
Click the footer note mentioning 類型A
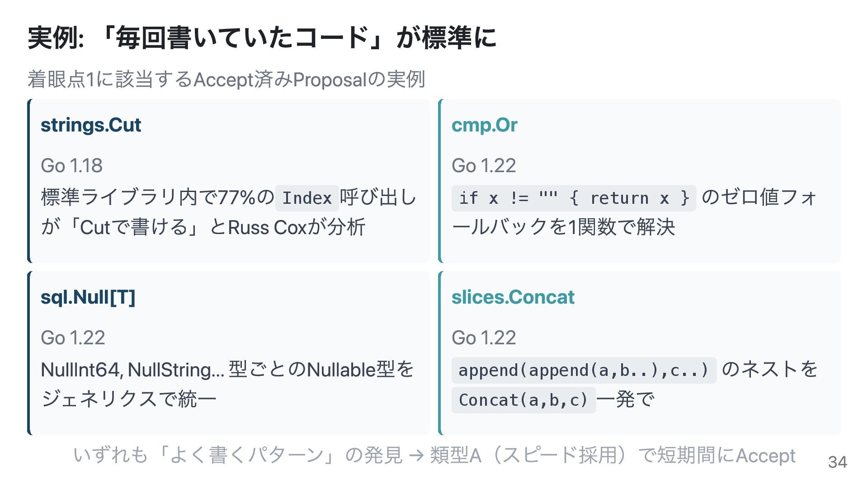(x=434, y=455)
